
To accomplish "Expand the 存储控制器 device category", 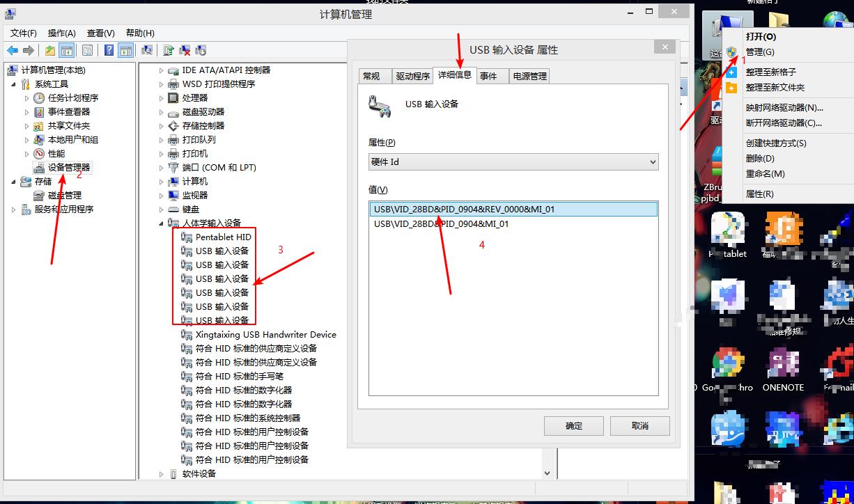I will [x=161, y=126].
